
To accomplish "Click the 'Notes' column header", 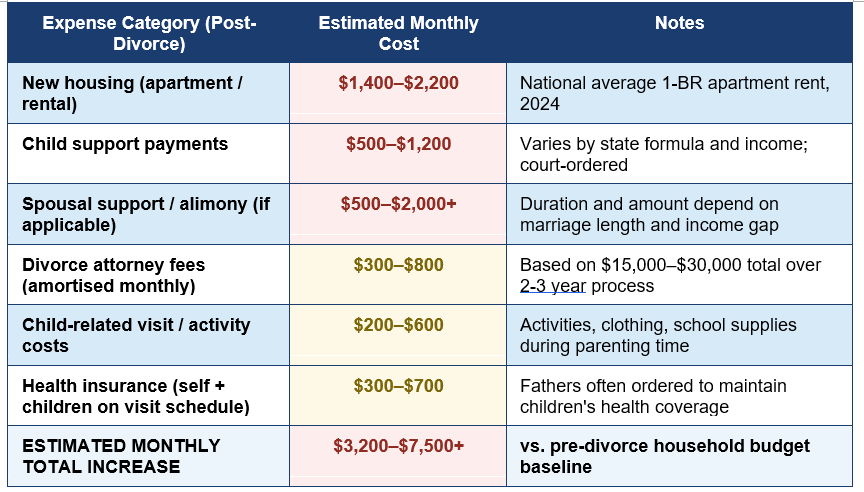I will point(679,33).
